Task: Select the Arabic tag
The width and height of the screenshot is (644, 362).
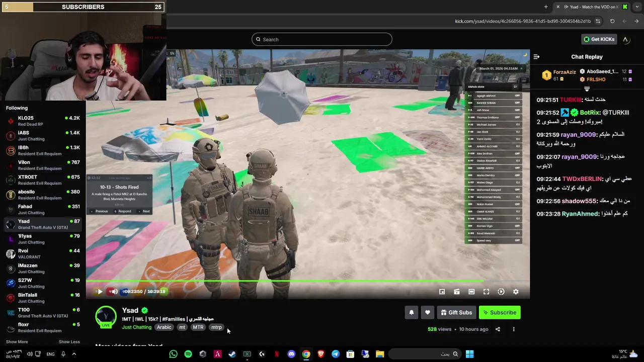Action: click(164, 327)
